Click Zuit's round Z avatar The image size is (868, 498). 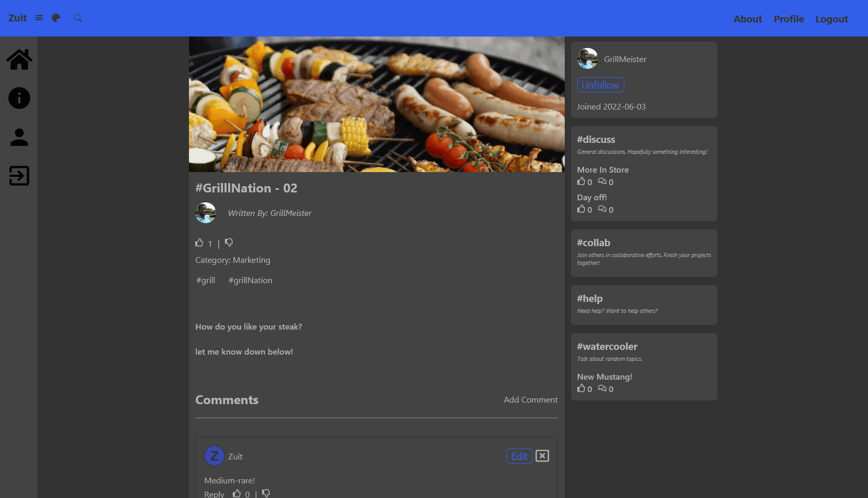tap(214, 456)
